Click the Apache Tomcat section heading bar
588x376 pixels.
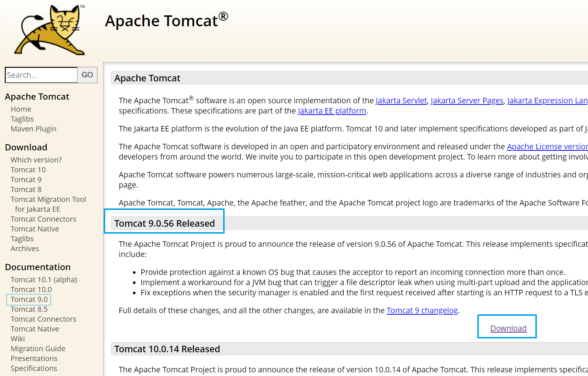pyautogui.click(x=350, y=78)
